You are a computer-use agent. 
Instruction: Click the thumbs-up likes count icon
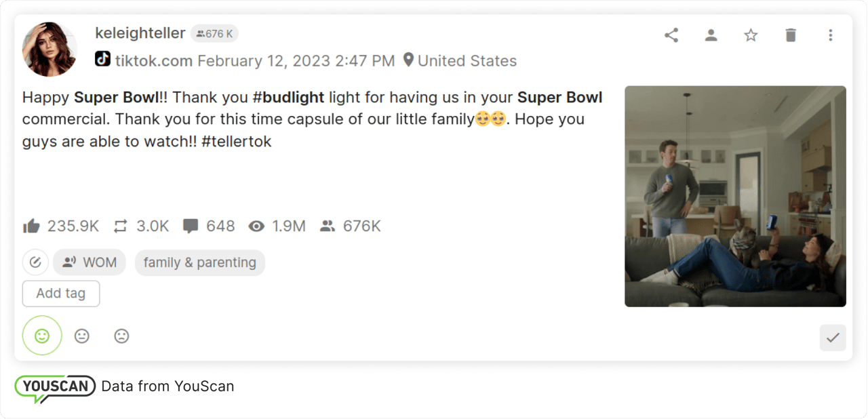tap(31, 226)
